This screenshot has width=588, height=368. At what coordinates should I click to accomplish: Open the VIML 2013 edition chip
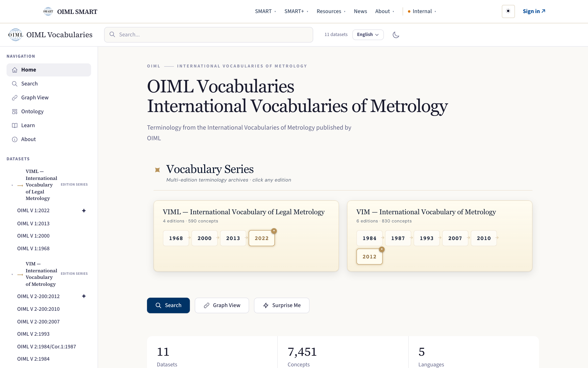[x=233, y=238]
